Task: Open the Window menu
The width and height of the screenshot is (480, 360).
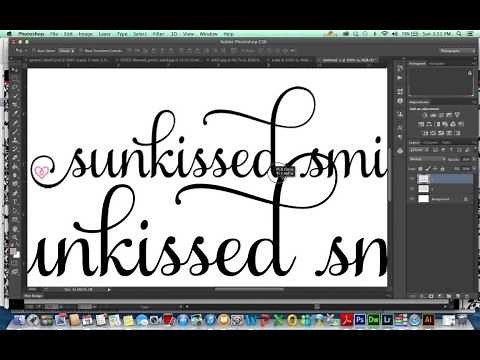Action: coord(208,34)
